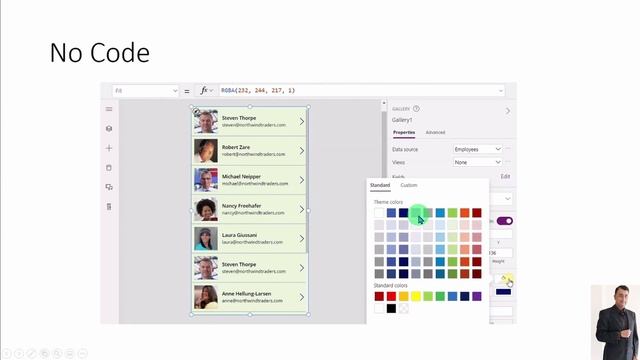Open more slideshow options ellipsis control
Image resolution: width=640 pixels, height=360 pixels.
82,353
